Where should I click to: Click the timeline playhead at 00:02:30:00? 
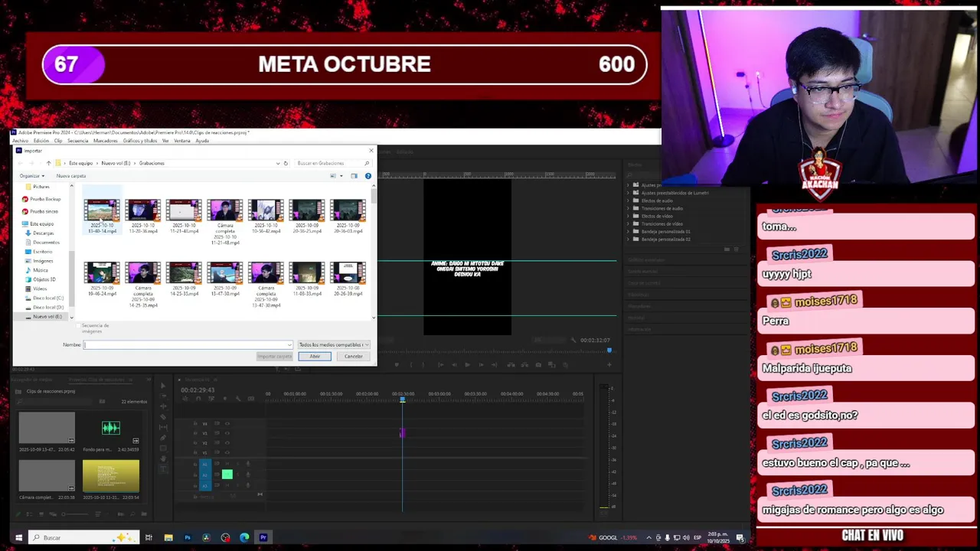pyautogui.click(x=402, y=399)
